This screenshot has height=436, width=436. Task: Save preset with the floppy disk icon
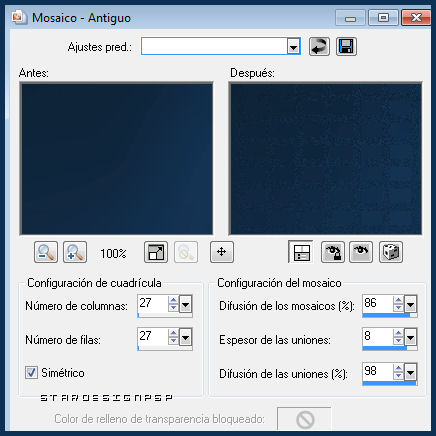tap(346, 46)
